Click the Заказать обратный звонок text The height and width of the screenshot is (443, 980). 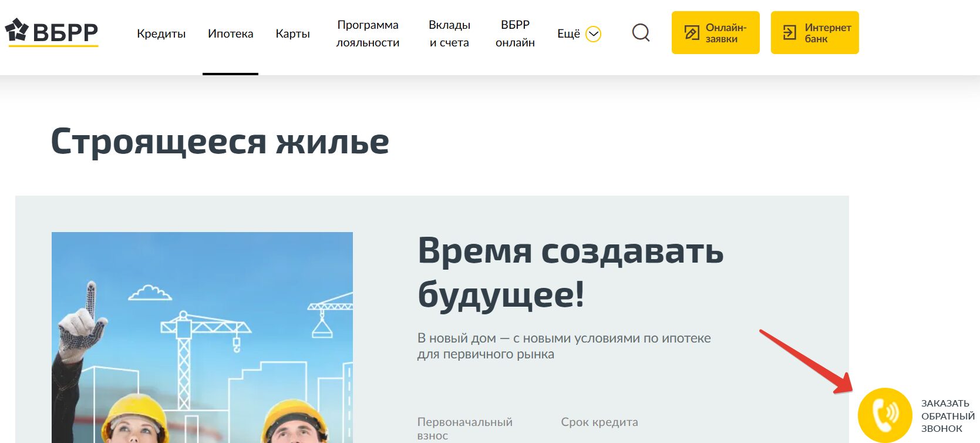pyautogui.click(x=947, y=416)
